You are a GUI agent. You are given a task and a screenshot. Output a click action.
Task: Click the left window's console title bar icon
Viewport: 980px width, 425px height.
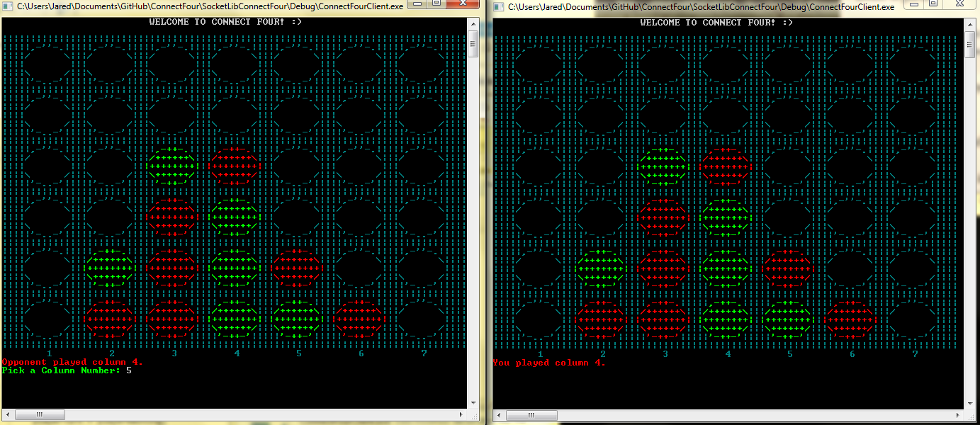pyautogui.click(x=8, y=6)
